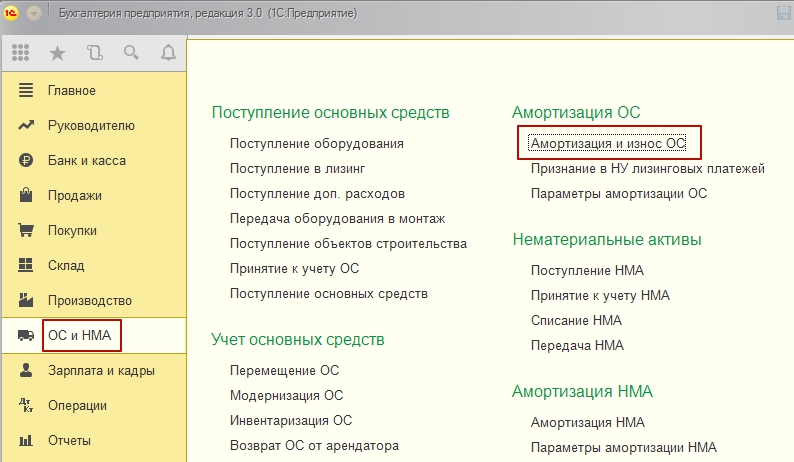Image resolution: width=794 pixels, height=462 pixels.
Task: Click the Дт/Кт icon beside Операции
Action: click(x=26, y=405)
